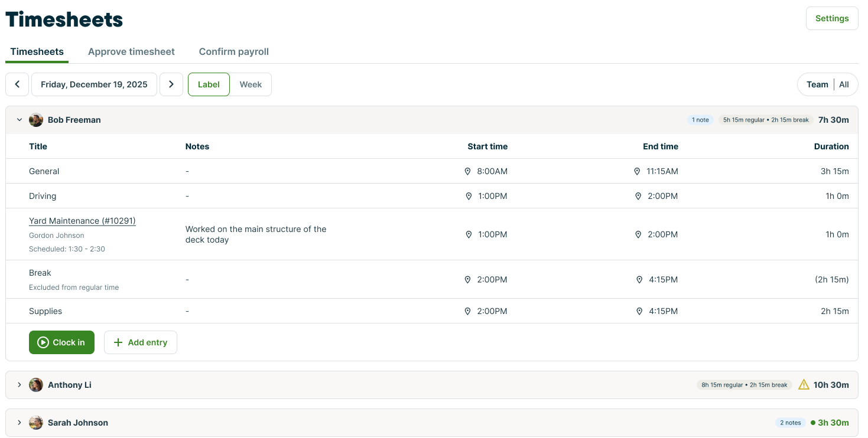868x438 pixels.
Task: Click Sarah Johnson's avatar photo
Action: [x=36, y=423]
